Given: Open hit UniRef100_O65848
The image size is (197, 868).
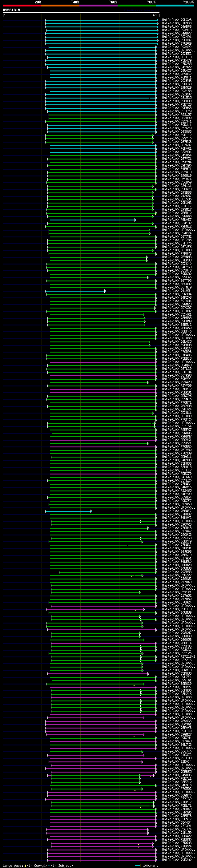Looking at the screenshot, I should coord(177,270).
